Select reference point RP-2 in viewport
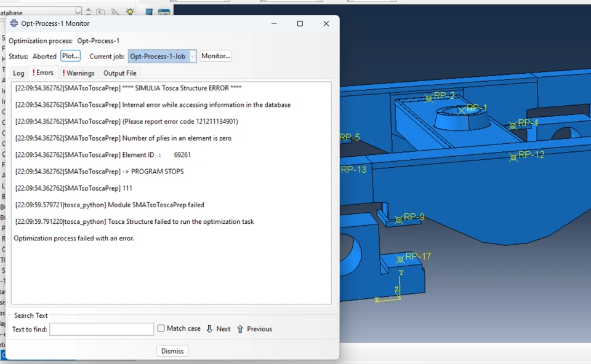 428,98
